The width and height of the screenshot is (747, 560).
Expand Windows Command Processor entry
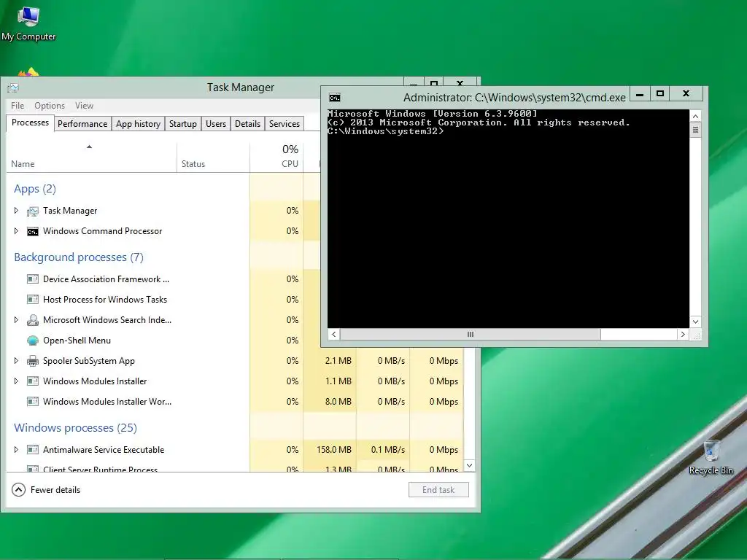[16, 231]
